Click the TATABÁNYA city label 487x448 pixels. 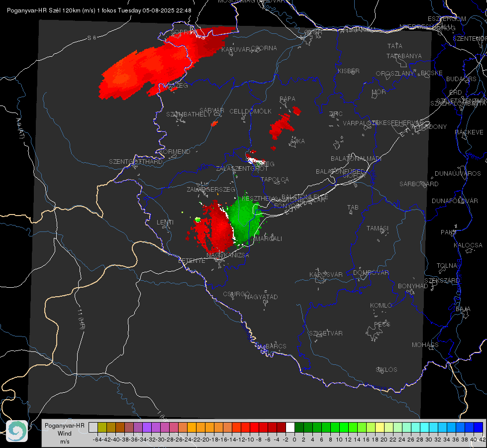tap(404, 56)
